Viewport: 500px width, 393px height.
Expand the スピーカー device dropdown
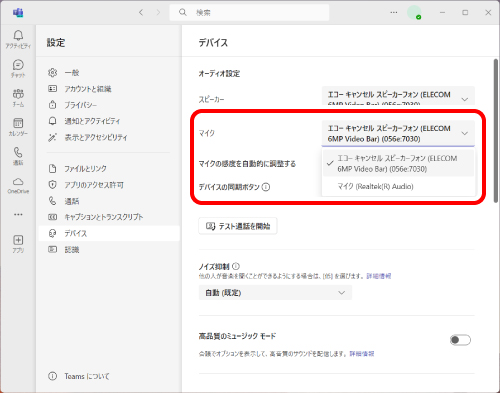click(x=398, y=96)
